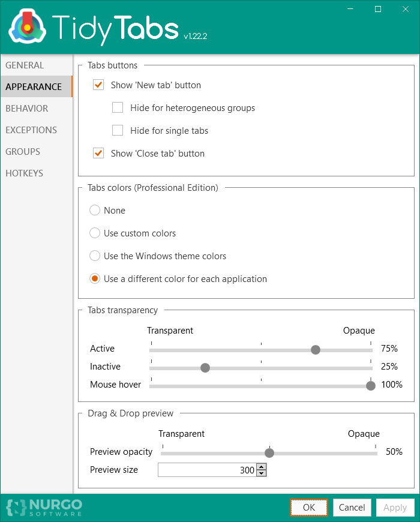Maximize the TidyTabs window
The image size is (420, 522).
(378, 9)
